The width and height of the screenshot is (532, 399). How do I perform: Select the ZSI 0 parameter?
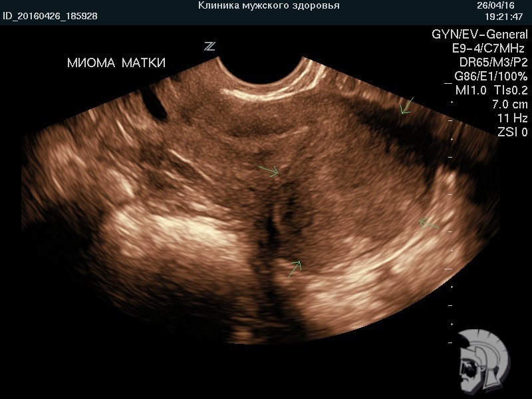(x=512, y=132)
